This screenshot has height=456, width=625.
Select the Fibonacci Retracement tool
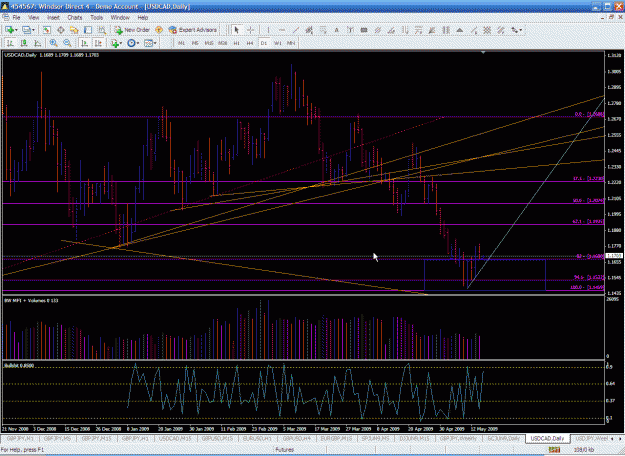point(323,30)
